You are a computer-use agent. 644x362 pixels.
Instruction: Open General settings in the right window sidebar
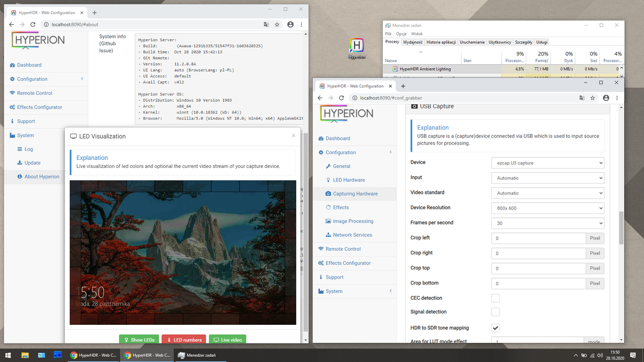click(x=342, y=166)
